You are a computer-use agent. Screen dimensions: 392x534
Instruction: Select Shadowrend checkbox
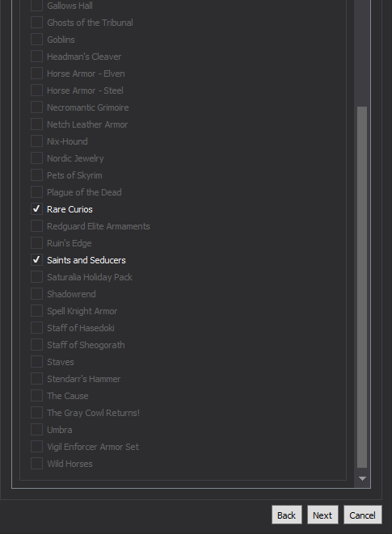click(x=36, y=293)
